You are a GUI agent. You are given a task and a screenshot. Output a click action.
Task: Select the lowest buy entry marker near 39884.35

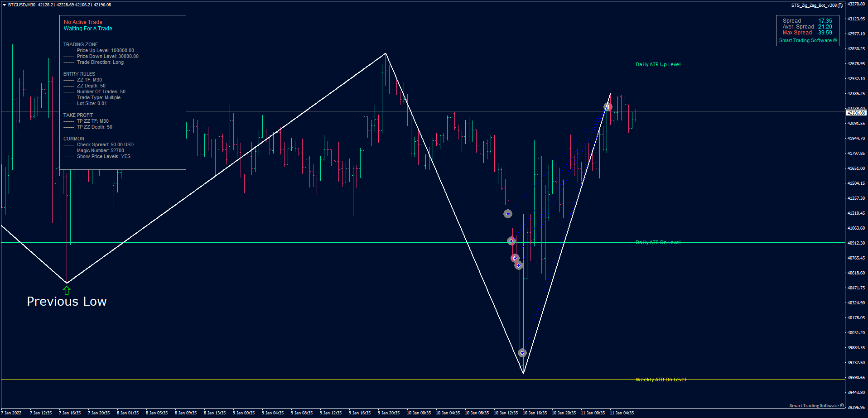[x=522, y=353]
